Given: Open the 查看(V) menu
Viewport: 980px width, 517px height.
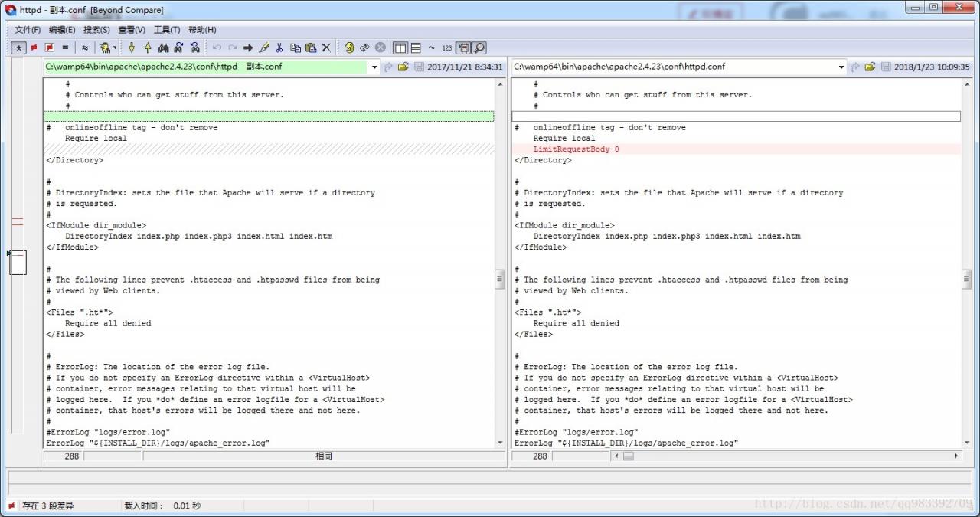Looking at the screenshot, I should pyautogui.click(x=132, y=30).
